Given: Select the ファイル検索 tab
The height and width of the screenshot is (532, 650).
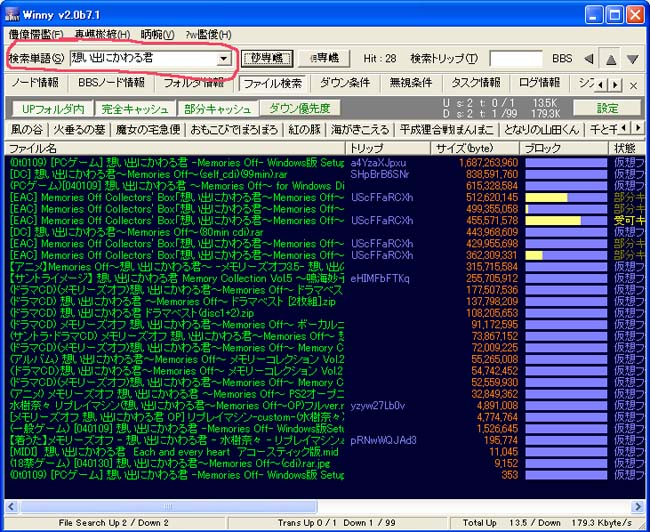Looking at the screenshot, I should pyautogui.click(x=272, y=83).
